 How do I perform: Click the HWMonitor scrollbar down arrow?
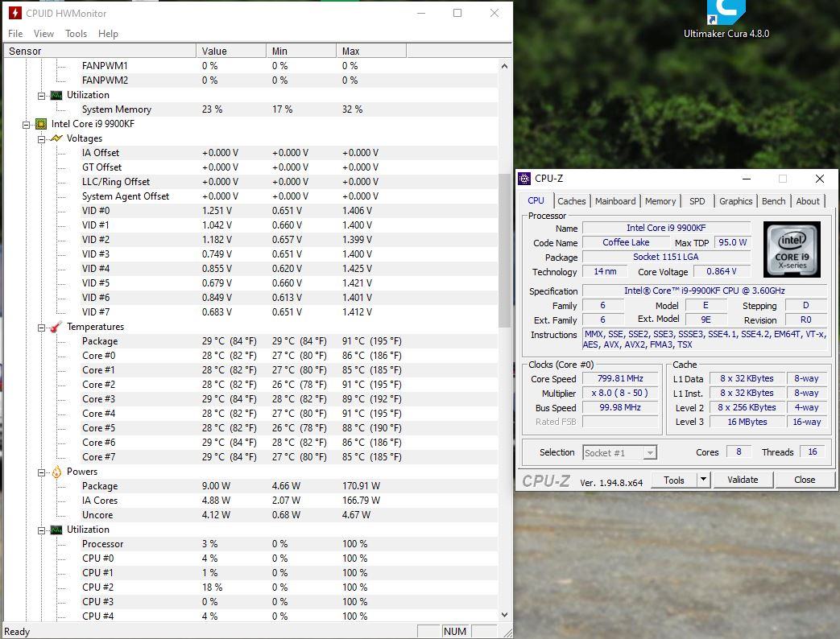pos(504,615)
